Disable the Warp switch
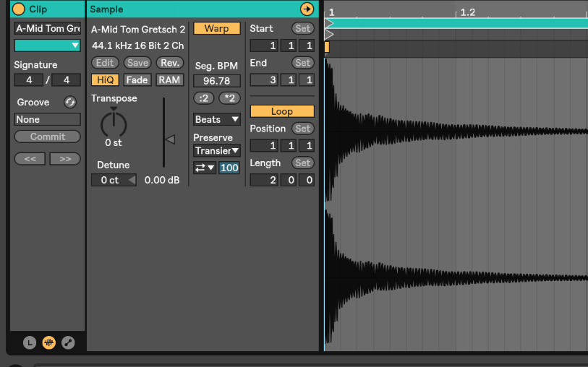588x367 pixels. 216,28
